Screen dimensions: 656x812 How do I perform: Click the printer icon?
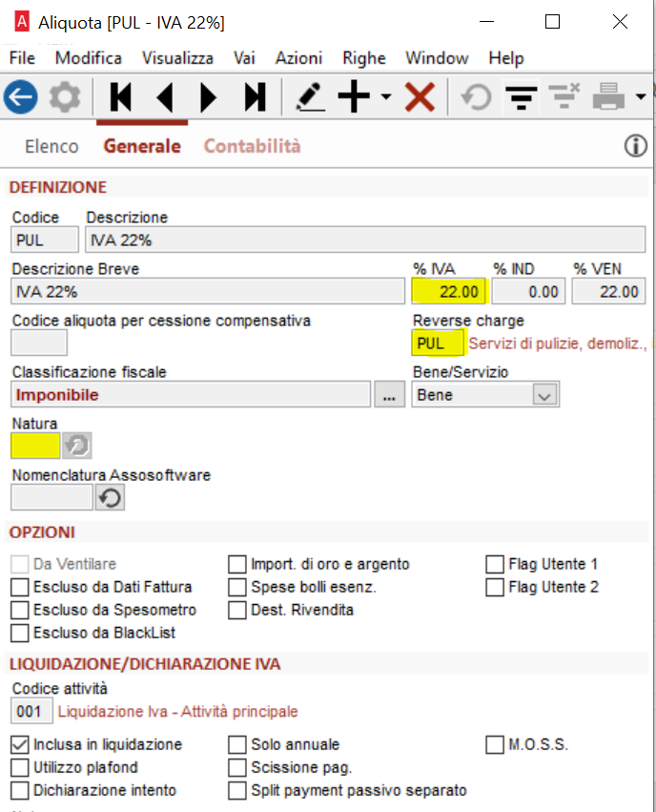[x=608, y=96]
